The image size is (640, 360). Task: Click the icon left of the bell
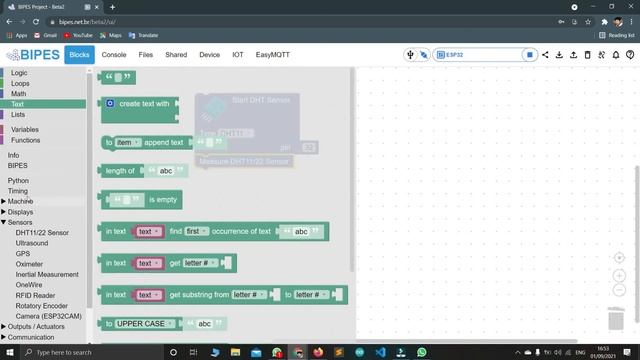click(602, 55)
